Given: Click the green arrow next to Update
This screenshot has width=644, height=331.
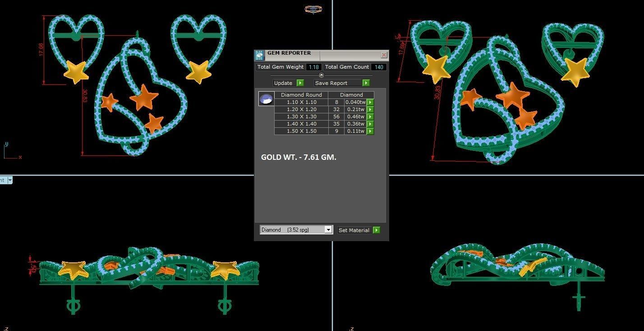Looking at the screenshot, I should tap(300, 83).
